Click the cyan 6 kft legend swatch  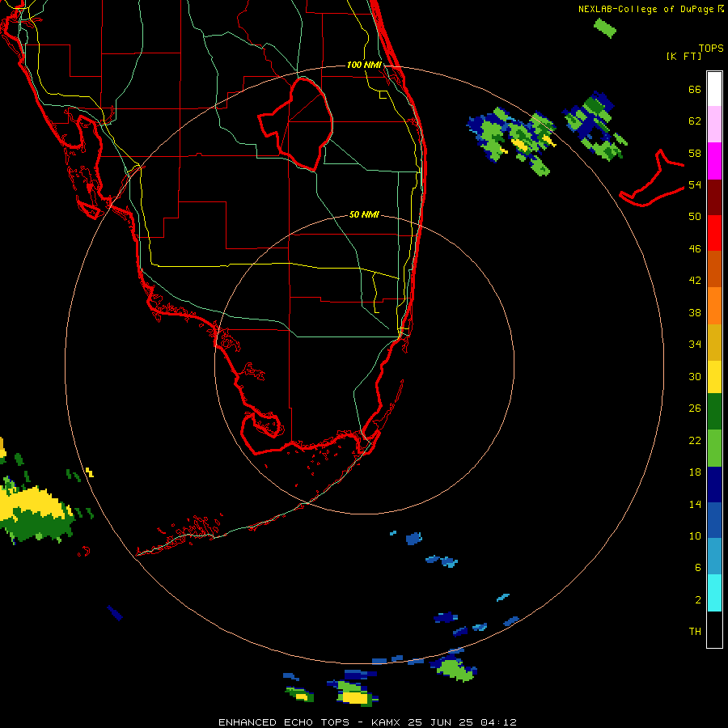[x=714, y=593]
